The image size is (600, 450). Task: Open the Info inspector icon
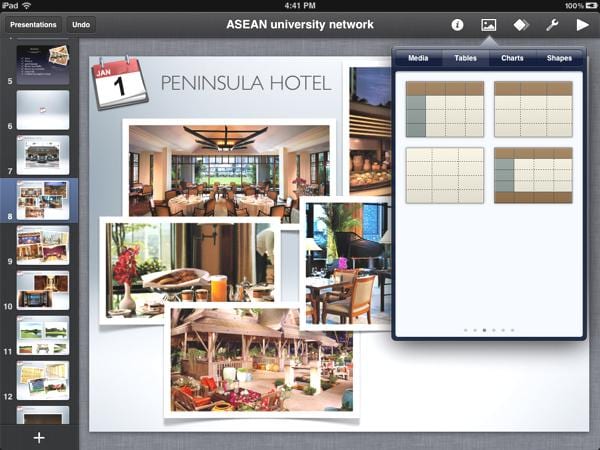pyautogui.click(x=457, y=25)
